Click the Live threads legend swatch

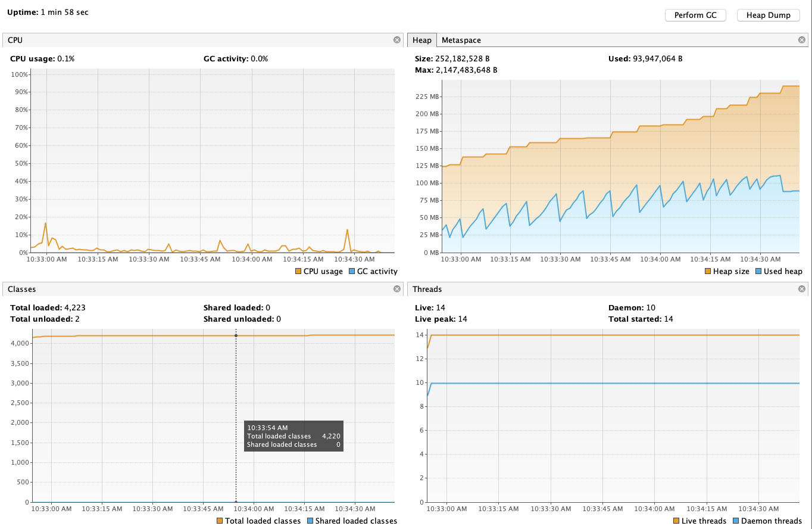click(676, 521)
